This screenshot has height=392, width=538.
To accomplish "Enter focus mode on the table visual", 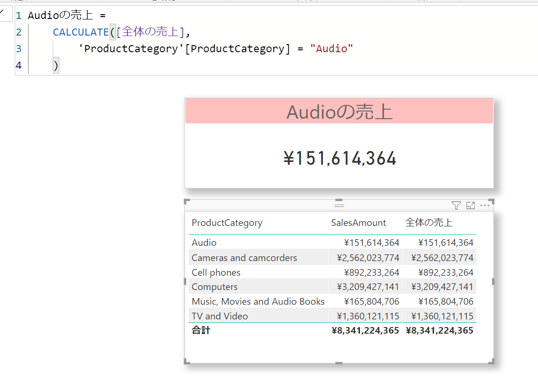I will pyautogui.click(x=471, y=205).
